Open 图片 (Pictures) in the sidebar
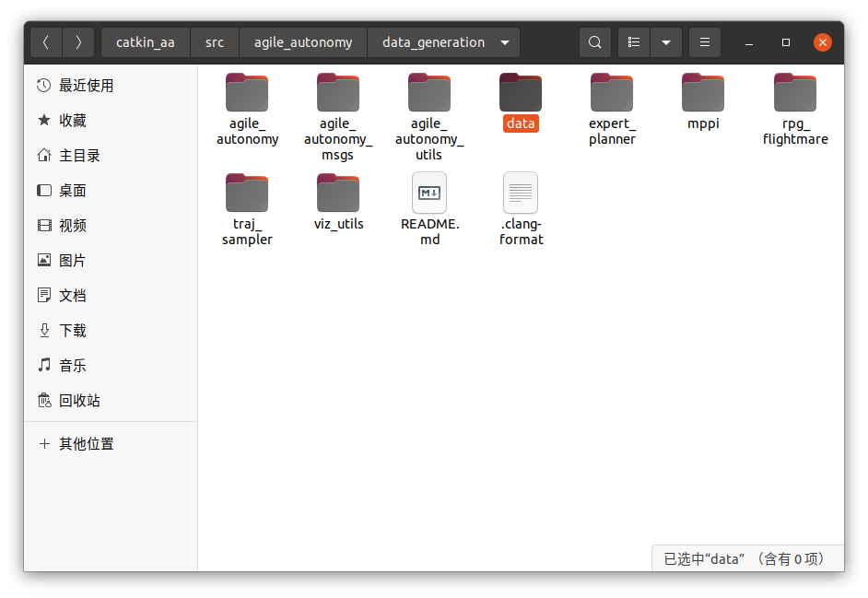The height and width of the screenshot is (598, 868). (x=111, y=260)
